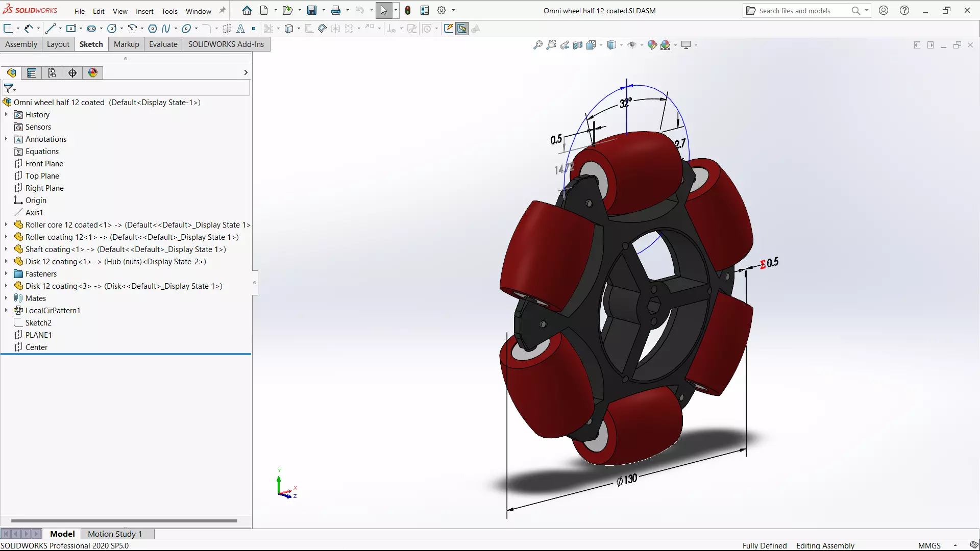Switch to Motion Study 1 tab
The width and height of the screenshot is (980, 551).
click(115, 534)
